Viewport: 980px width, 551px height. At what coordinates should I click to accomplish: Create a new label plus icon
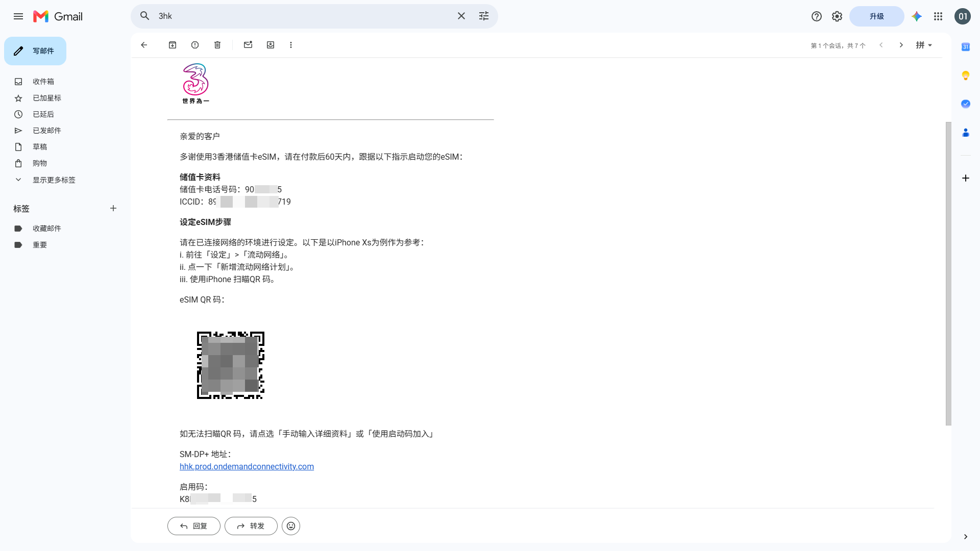[x=113, y=208]
